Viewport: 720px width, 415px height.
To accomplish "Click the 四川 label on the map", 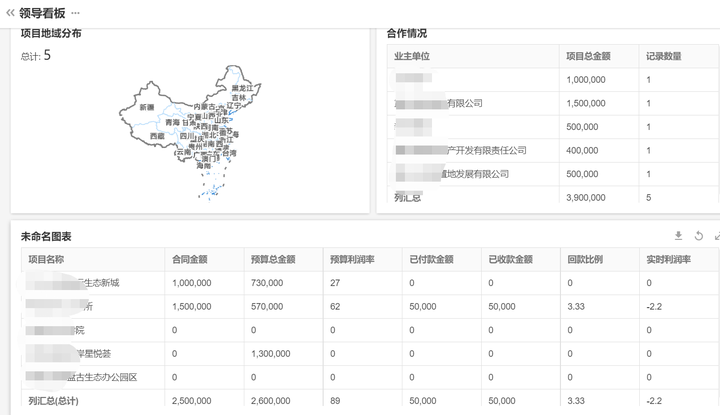I will 187,136.
